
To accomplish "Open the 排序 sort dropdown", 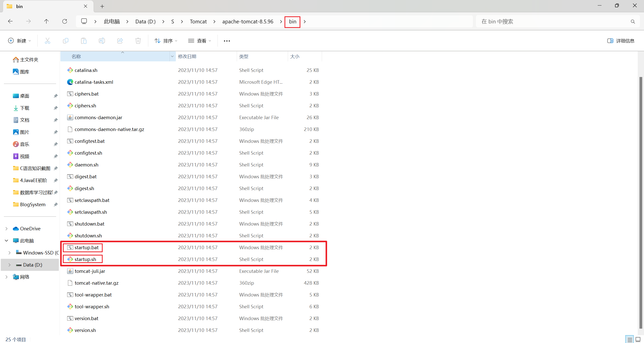I will click(166, 41).
